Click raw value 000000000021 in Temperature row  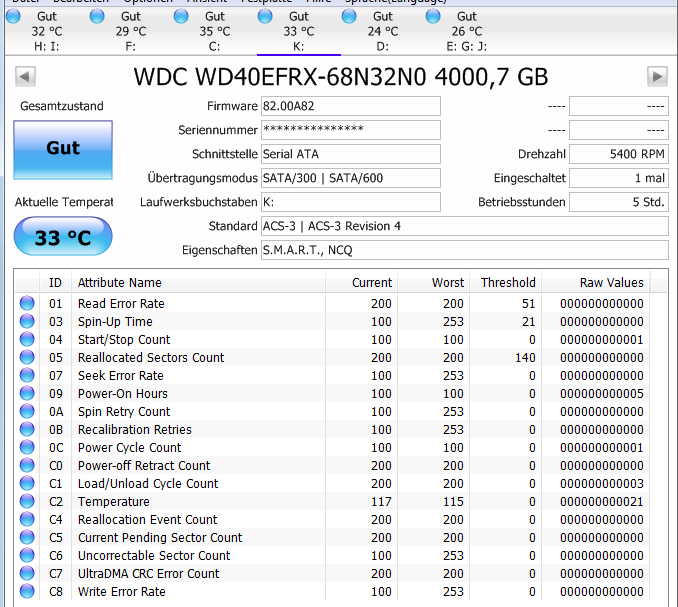[x=602, y=502]
